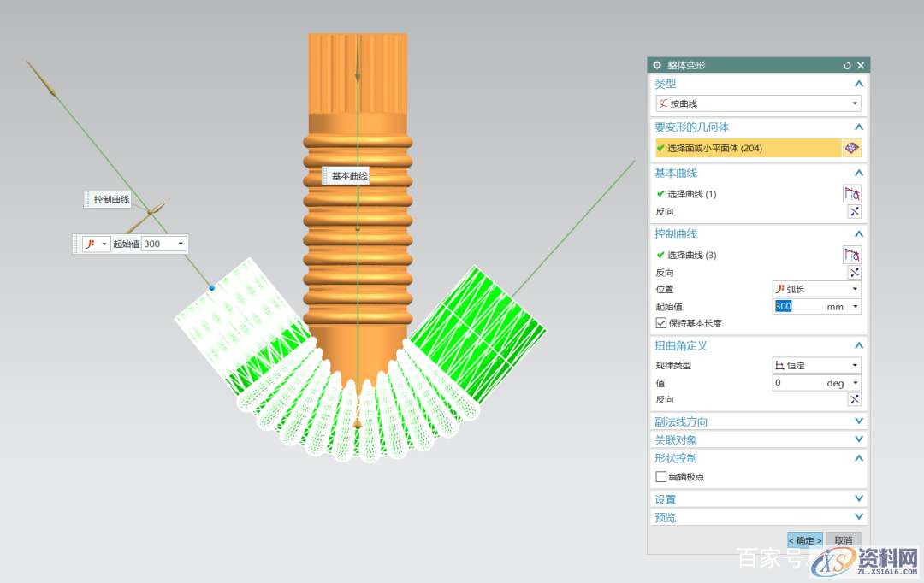Click the 反向 reverse icon under 控制曲线

pos(854,272)
